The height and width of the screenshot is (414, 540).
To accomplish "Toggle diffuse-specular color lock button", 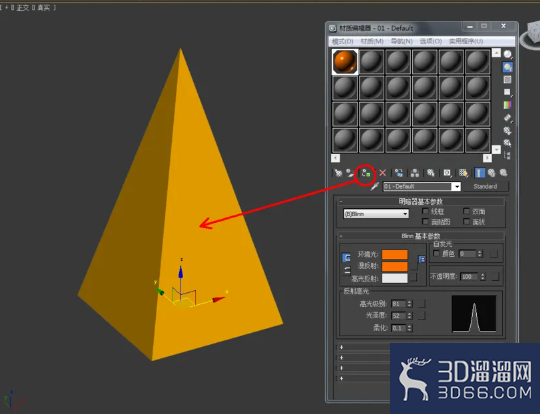I will 347,270.
